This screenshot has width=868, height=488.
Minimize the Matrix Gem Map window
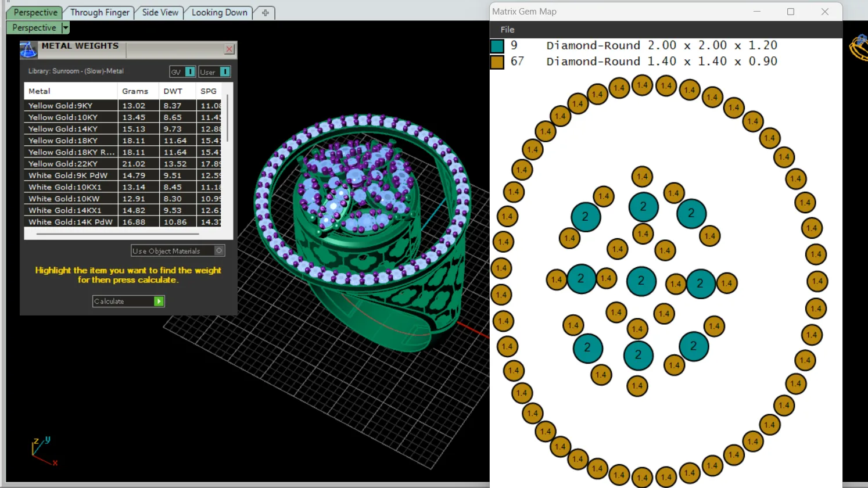(x=757, y=12)
